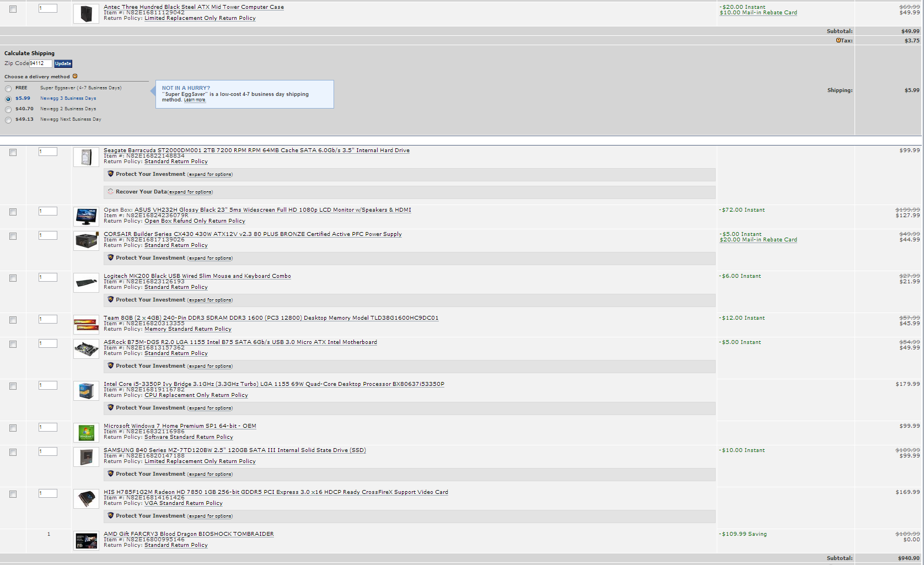Select the $49.13 Newegg Next Business Day option
Image resolution: width=924 pixels, height=565 pixels.
[x=8, y=120]
